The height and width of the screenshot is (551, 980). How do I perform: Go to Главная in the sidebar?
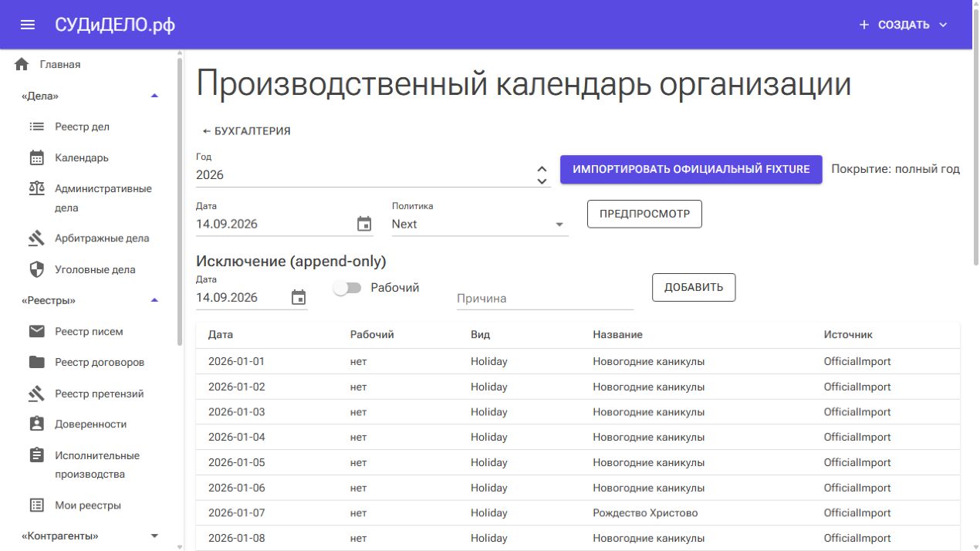tap(60, 65)
